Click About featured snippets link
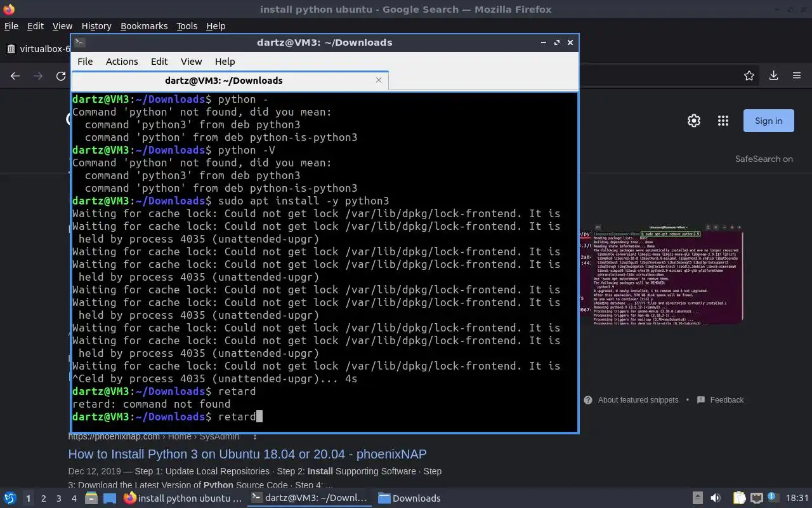This screenshot has height=508, width=812. pyautogui.click(x=638, y=400)
